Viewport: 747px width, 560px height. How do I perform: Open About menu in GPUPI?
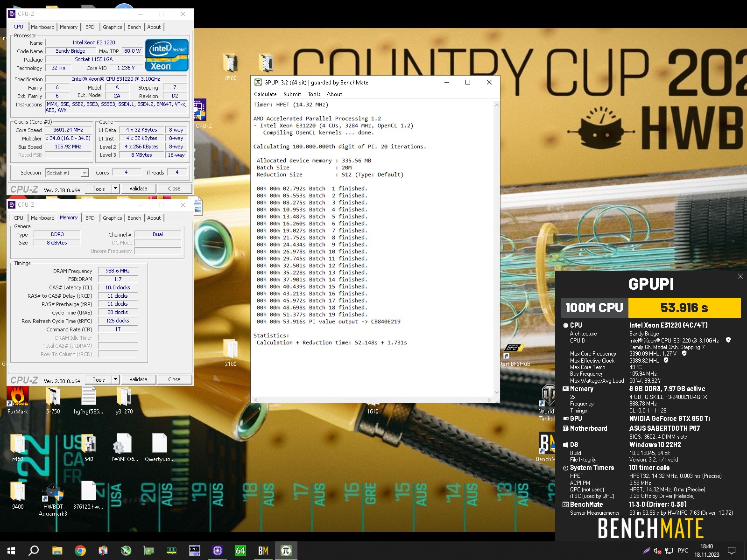click(334, 94)
